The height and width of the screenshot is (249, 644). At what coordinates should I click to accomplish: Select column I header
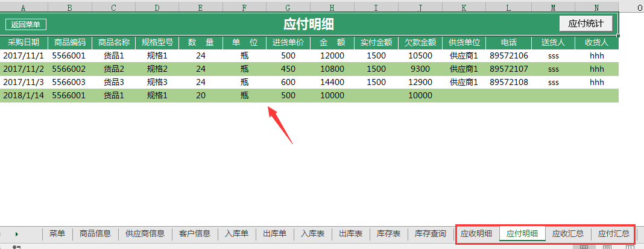tap(376, 8)
